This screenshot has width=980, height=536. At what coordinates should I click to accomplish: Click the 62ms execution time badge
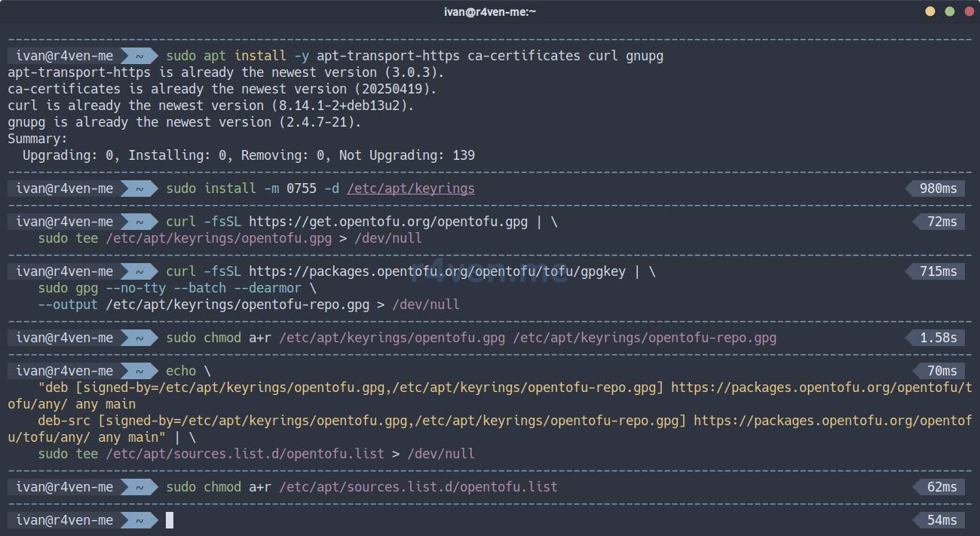[942, 487]
